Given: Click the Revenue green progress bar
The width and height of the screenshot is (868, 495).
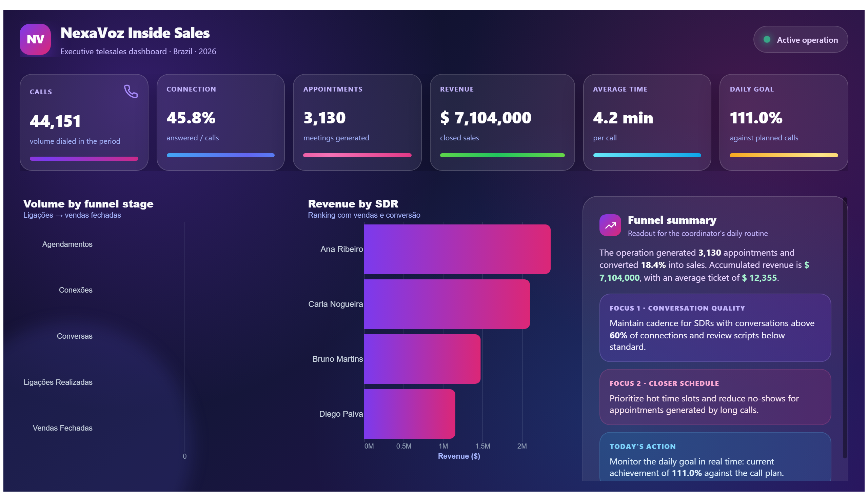Looking at the screenshot, I should click(502, 155).
